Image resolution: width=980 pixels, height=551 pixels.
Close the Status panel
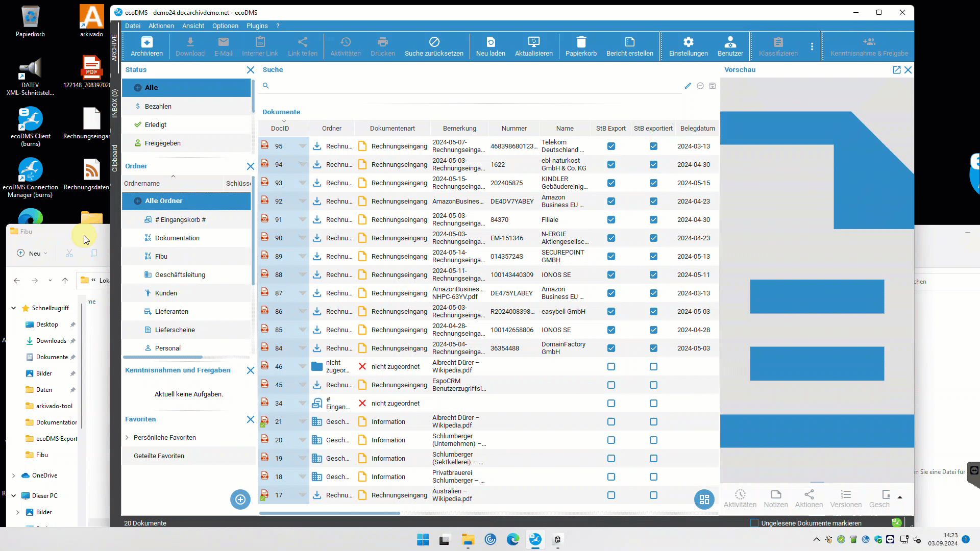tap(250, 70)
